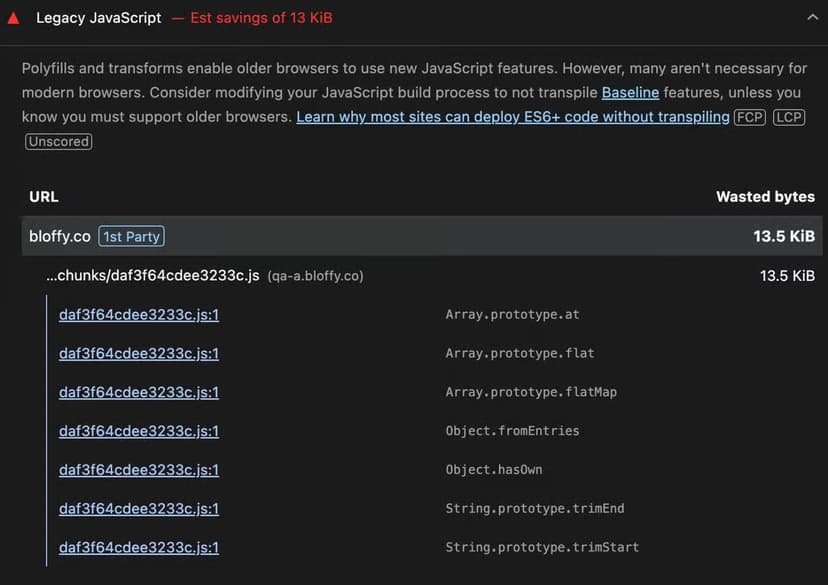Collapse the Legacy JavaScript audit chevron

(812, 17)
